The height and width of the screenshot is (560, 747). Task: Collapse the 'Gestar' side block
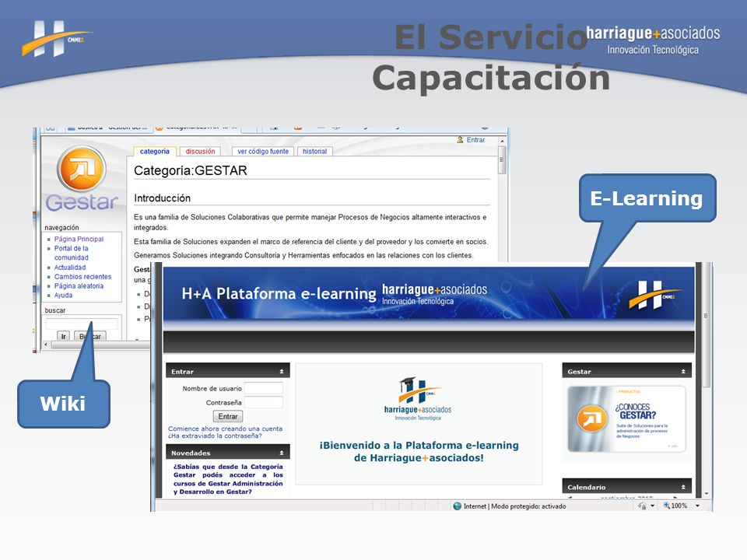(x=684, y=372)
